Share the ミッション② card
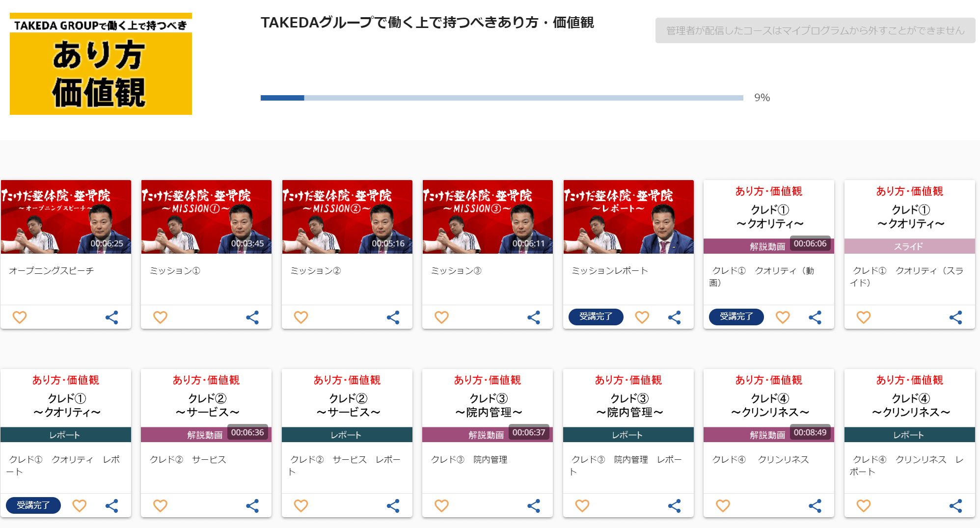980x528 pixels. 393,317
